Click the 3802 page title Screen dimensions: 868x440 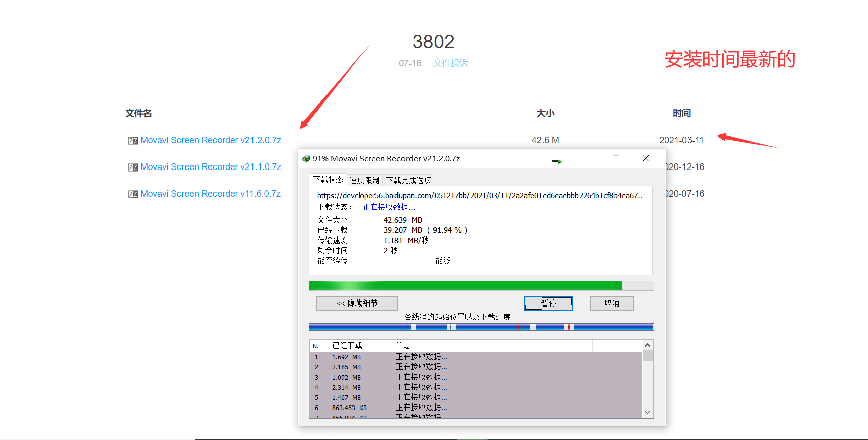point(433,42)
